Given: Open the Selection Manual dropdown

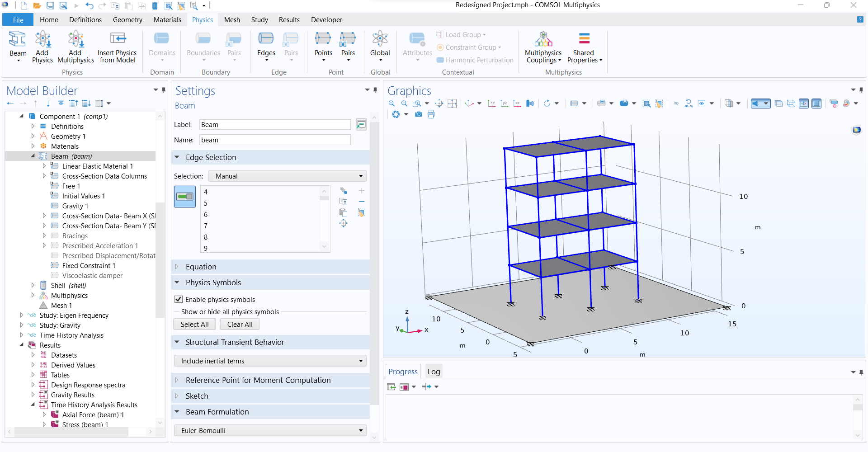Looking at the screenshot, I should (288, 176).
